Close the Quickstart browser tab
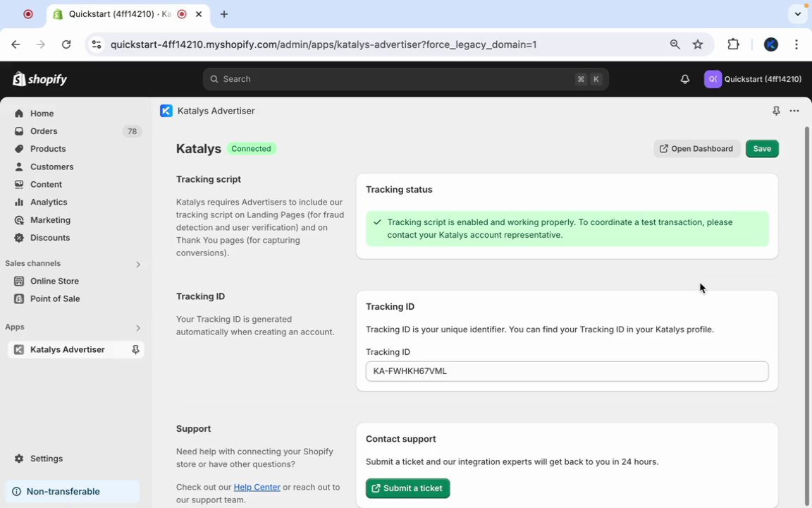The height and width of the screenshot is (508, 812). (x=198, y=15)
